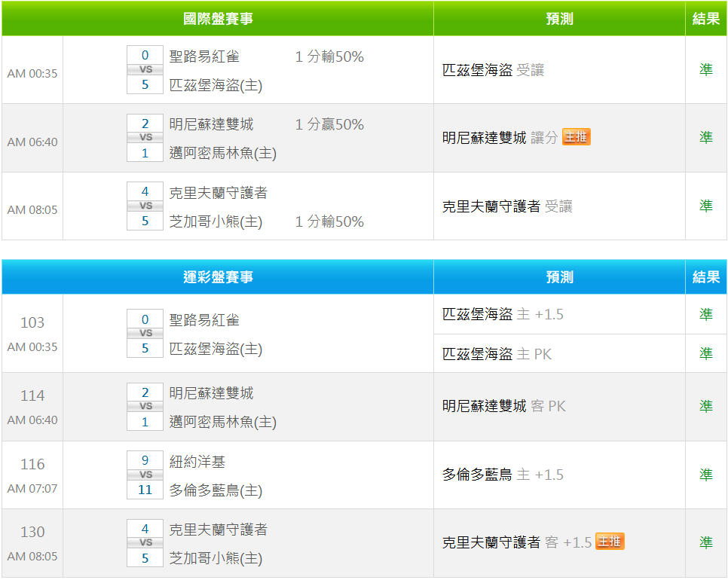The width and height of the screenshot is (728, 580).
Task: Click the 結果 column header in the blue table
Action: coord(705,277)
